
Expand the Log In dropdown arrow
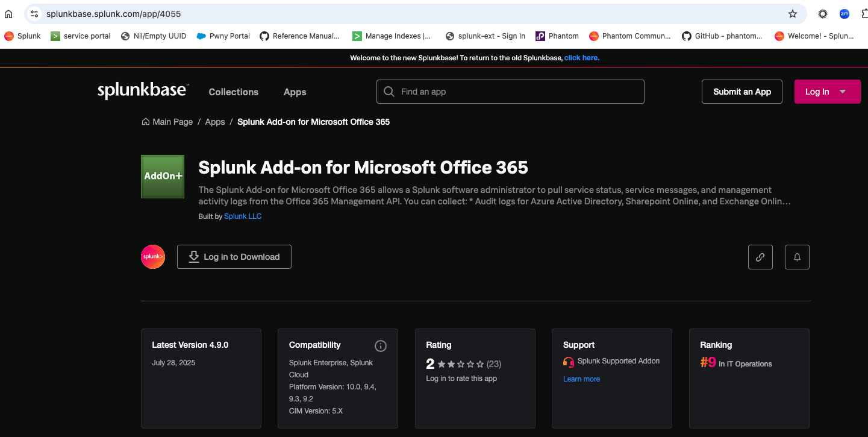[843, 92]
